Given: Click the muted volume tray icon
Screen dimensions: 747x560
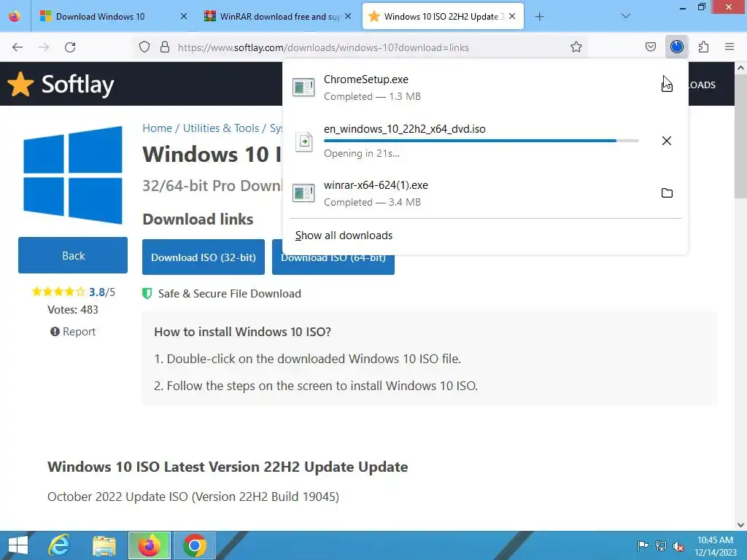Looking at the screenshot, I should [x=678, y=546].
